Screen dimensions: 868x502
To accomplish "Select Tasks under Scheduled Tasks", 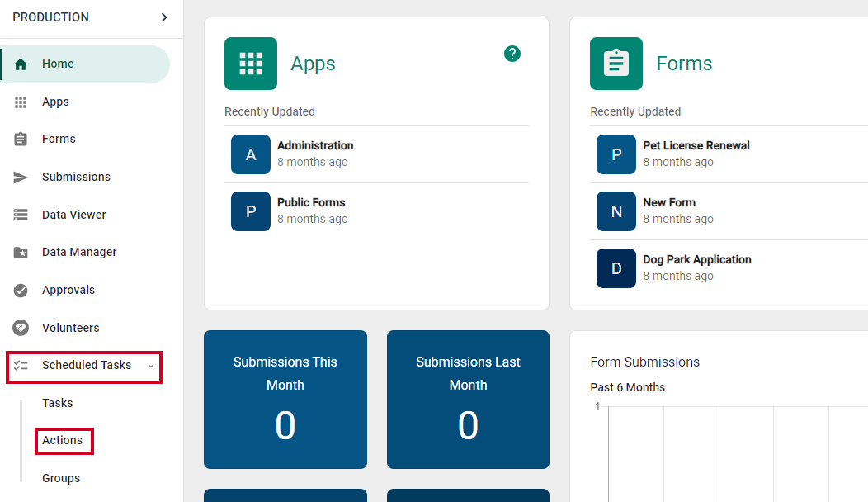I will [x=58, y=403].
